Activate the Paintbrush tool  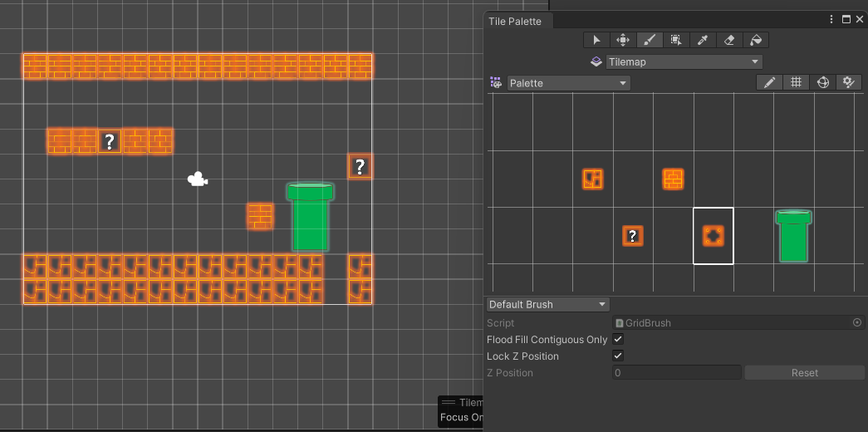(x=650, y=40)
